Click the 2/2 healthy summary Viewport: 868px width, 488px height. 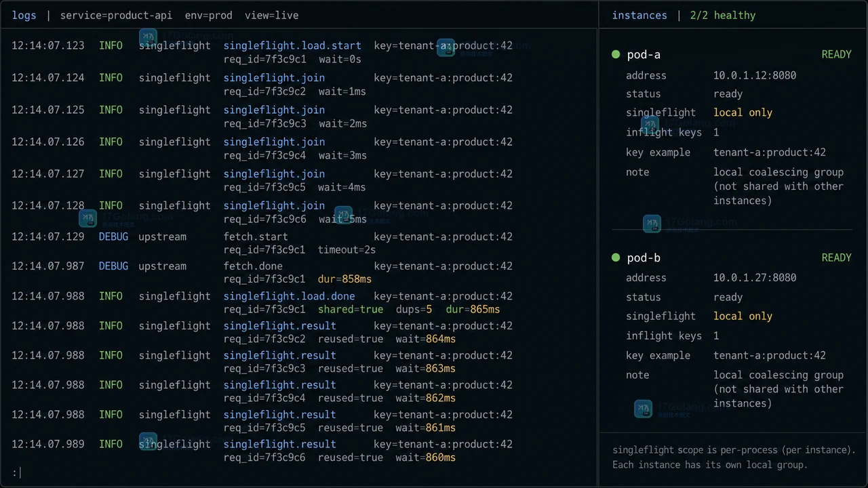point(723,15)
